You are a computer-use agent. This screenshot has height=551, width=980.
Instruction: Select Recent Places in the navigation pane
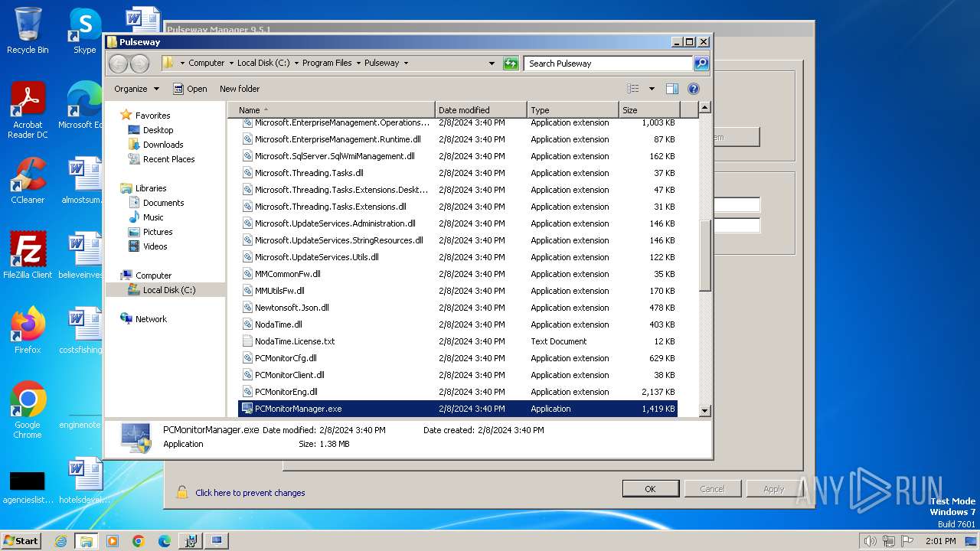point(168,159)
